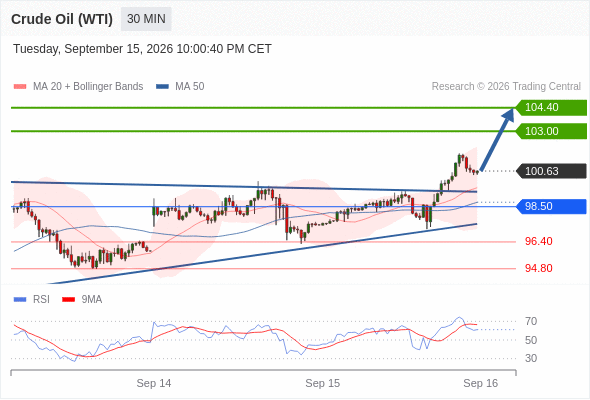The image size is (590, 400).
Task: Click the MA 20 + Bollinger Bands legend label
Action: (88, 87)
